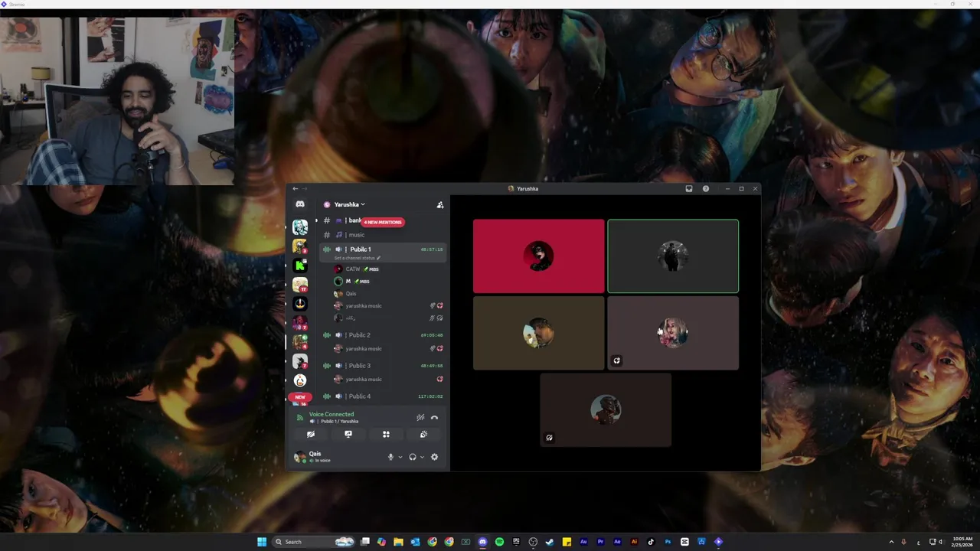Open the Kick server icon in Discord
This screenshot has width=980, height=551.
click(300, 266)
